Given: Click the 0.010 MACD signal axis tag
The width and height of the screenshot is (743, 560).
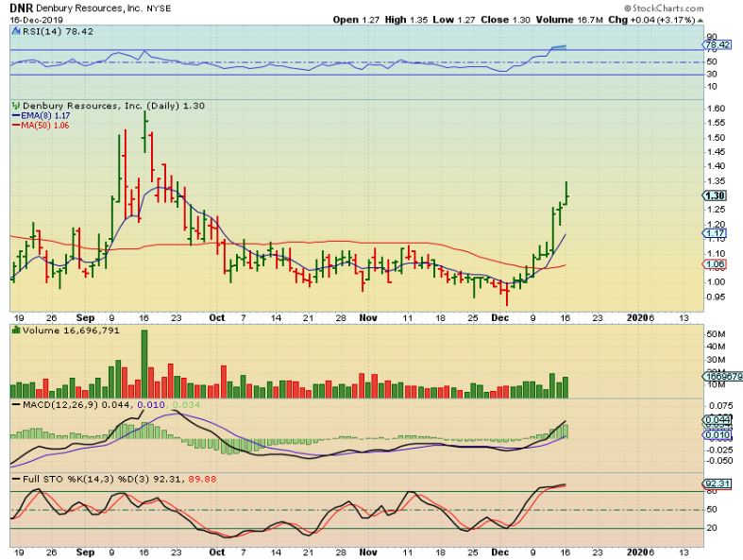Looking at the screenshot, I should [x=718, y=435].
